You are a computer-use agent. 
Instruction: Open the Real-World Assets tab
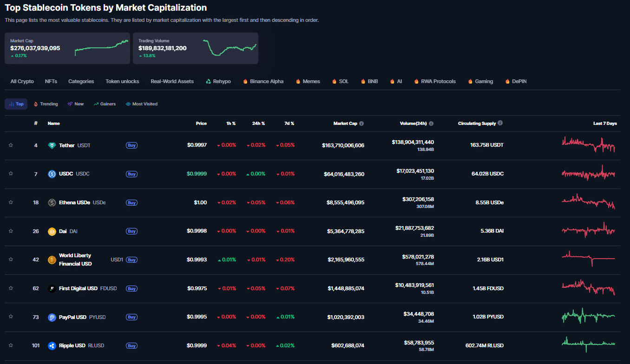pyautogui.click(x=172, y=81)
